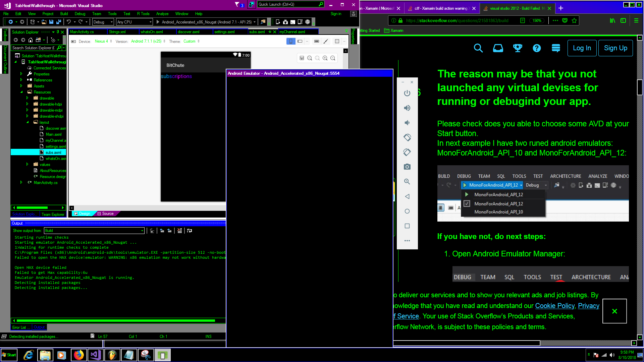Expand the drawable folder in Solution Explorer
The height and width of the screenshot is (362, 644).
28,98
